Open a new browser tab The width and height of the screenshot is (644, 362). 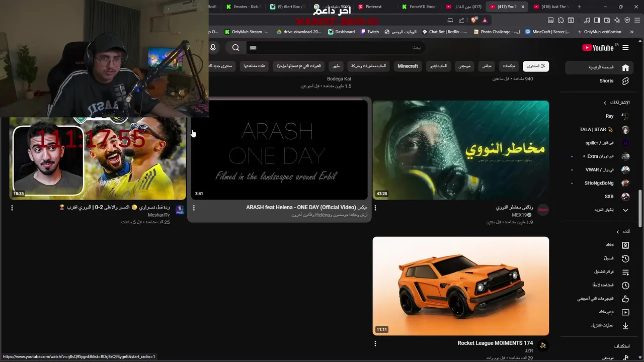(579, 7)
